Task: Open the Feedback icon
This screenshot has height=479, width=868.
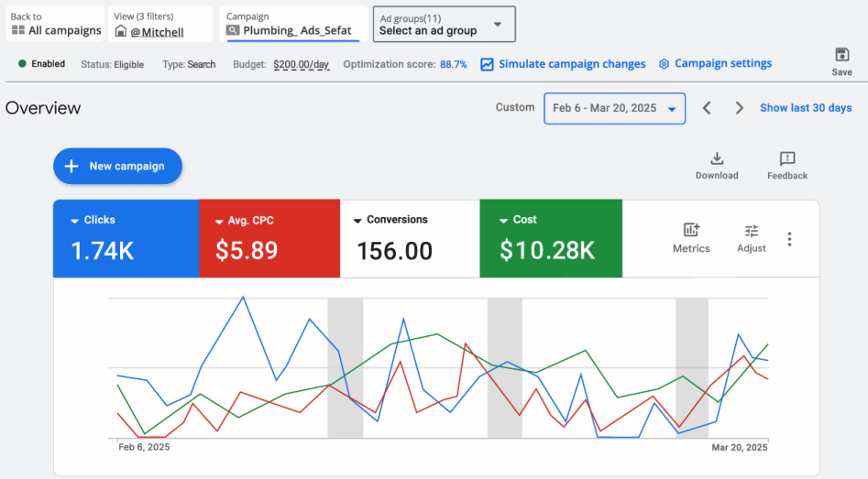Action: pos(786,159)
